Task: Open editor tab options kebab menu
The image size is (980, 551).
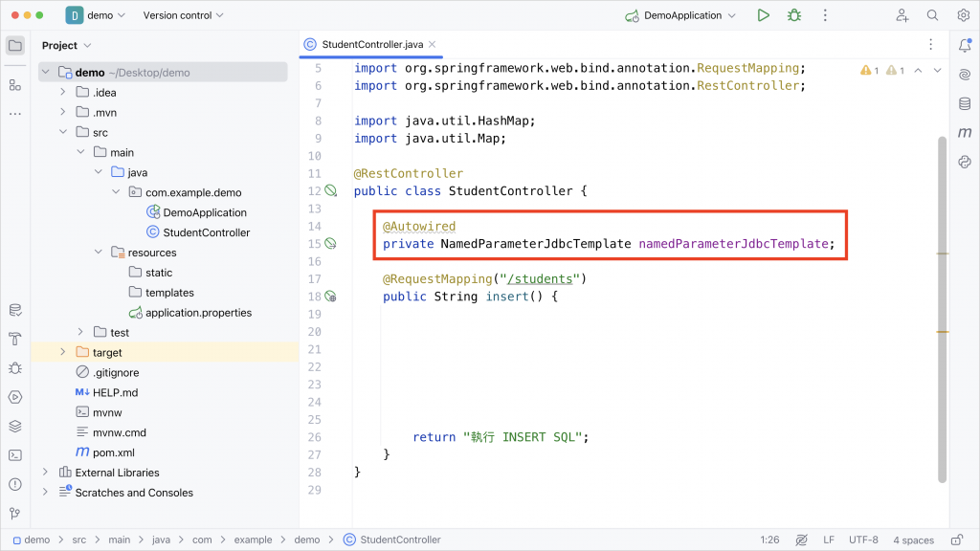Action: tap(930, 44)
